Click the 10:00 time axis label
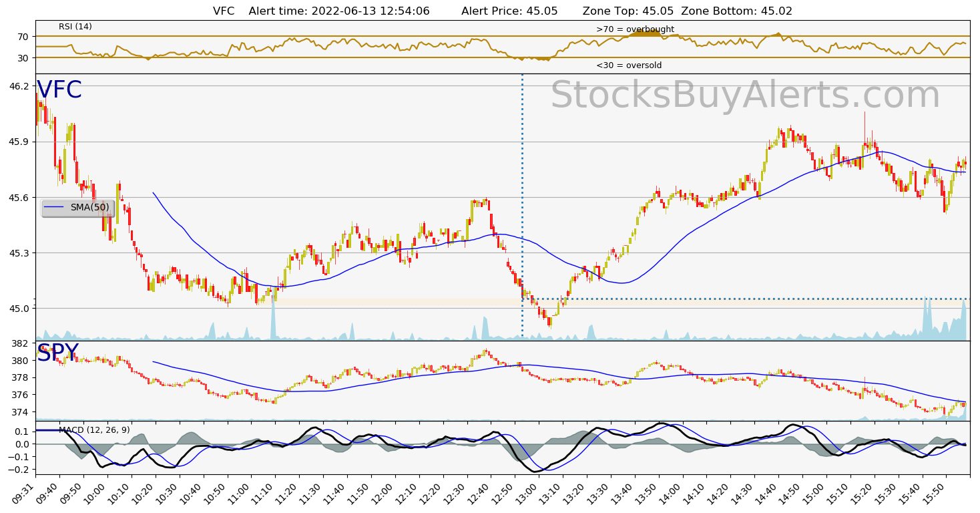Image resolution: width=980 pixels, height=513 pixels. [97, 493]
